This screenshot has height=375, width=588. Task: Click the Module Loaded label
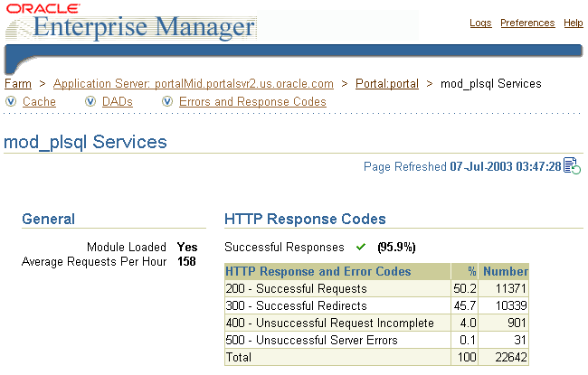pos(127,247)
